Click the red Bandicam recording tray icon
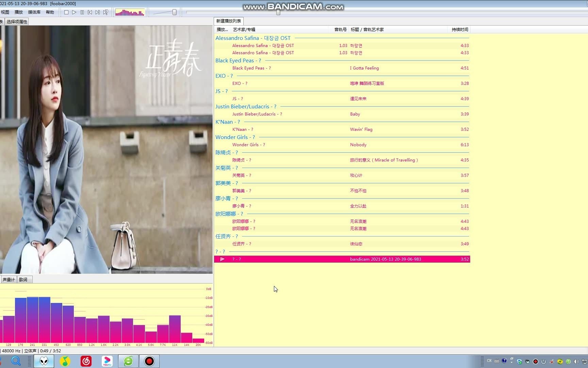 pos(535,362)
